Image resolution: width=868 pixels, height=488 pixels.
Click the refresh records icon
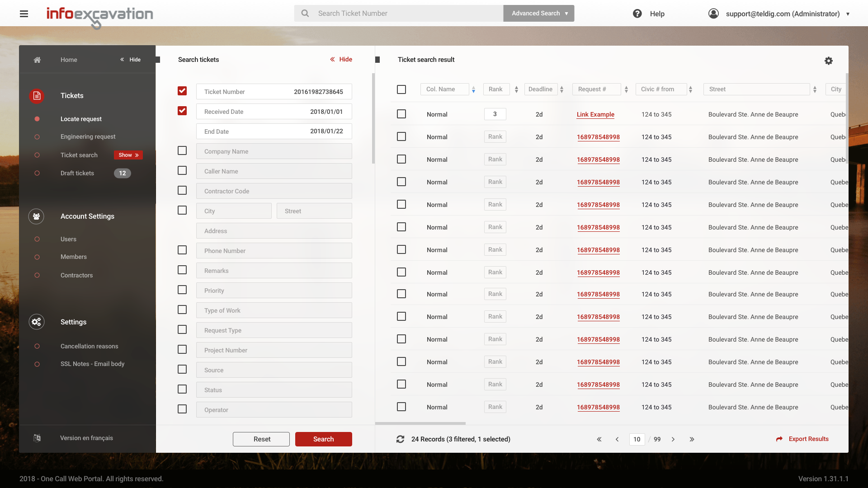point(400,439)
